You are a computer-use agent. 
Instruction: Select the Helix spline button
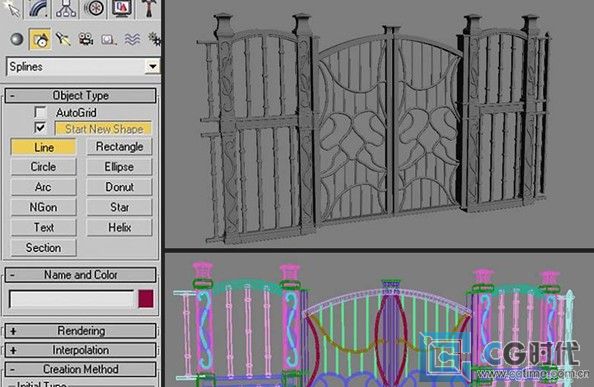119,228
